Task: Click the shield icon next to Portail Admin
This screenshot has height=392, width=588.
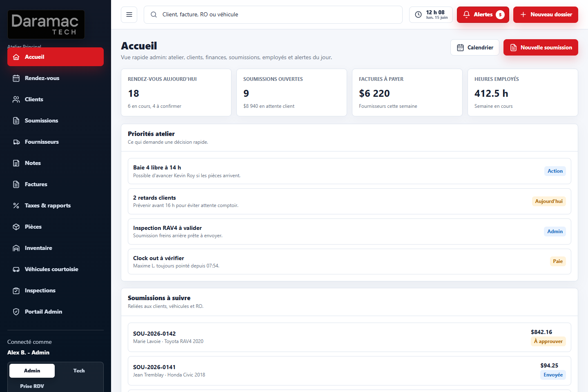Action: coord(16,312)
